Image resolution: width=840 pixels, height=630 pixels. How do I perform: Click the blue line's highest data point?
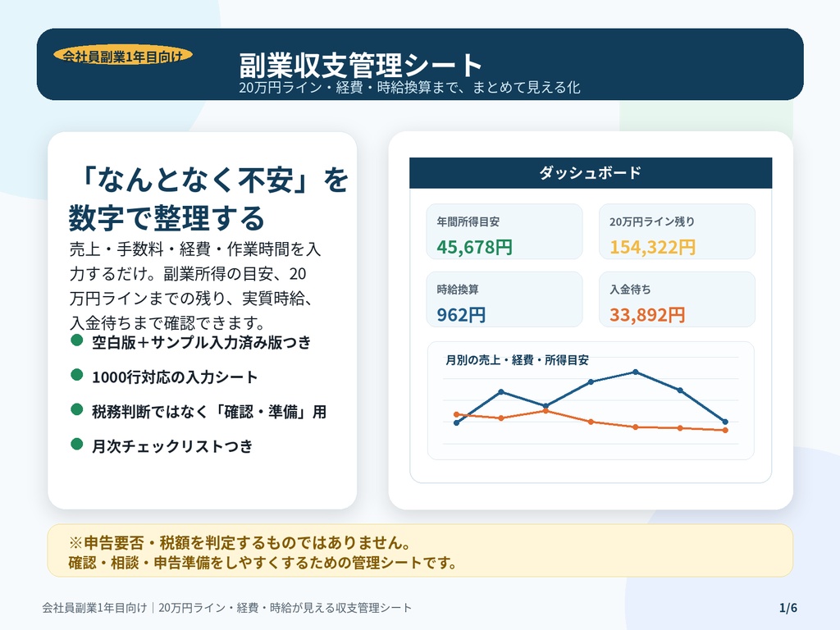(x=636, y=372)
